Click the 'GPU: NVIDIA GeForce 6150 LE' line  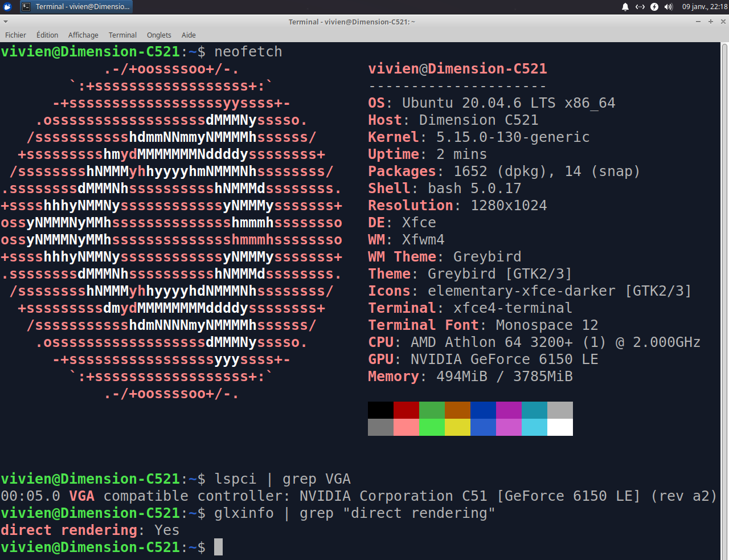point(483,359)
